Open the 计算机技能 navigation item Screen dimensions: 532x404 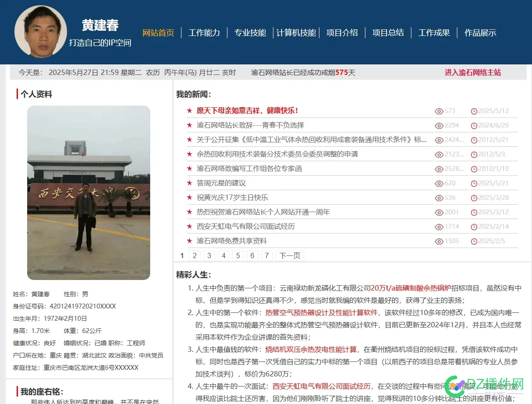click(296, 33)
